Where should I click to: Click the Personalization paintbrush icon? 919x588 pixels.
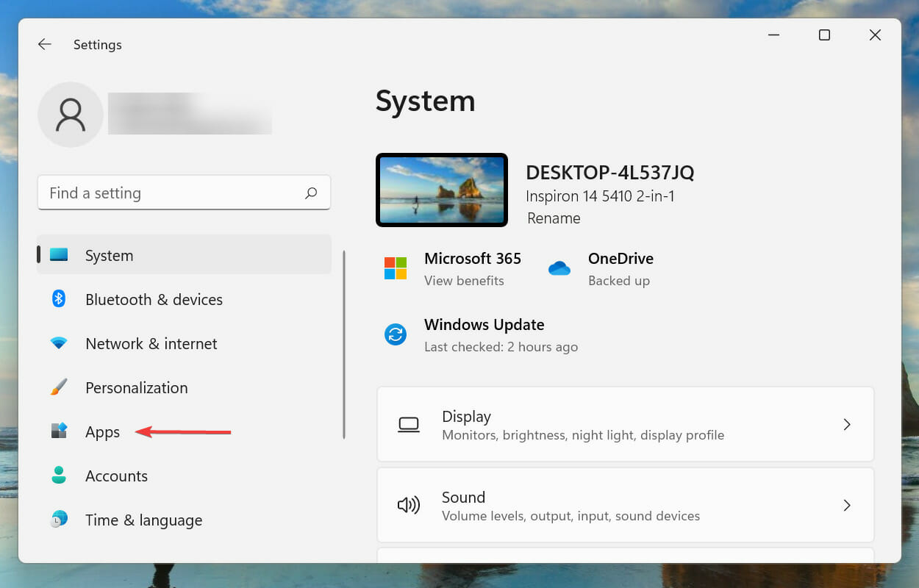coord(59,387)
